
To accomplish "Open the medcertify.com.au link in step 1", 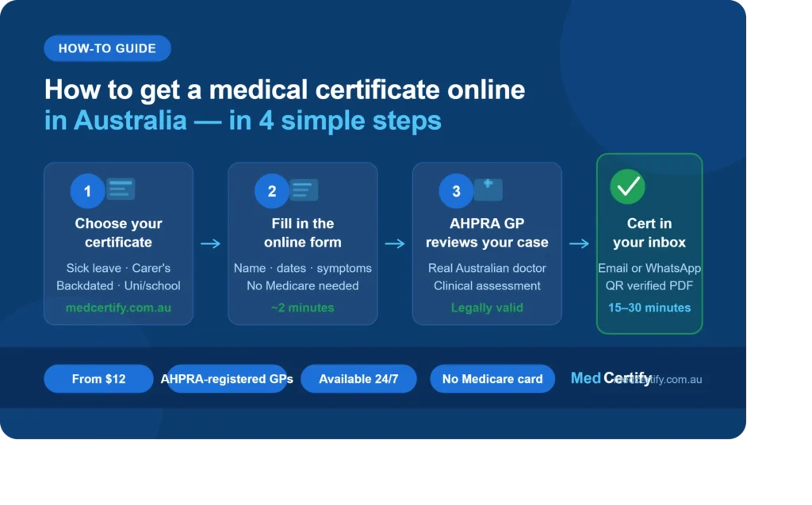I will click(118, 308).
